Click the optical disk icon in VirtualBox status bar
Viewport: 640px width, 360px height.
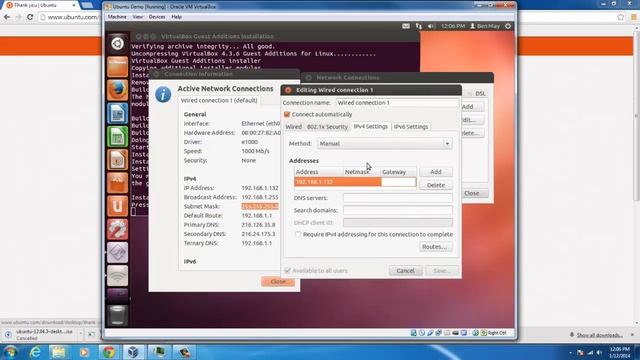422,333
